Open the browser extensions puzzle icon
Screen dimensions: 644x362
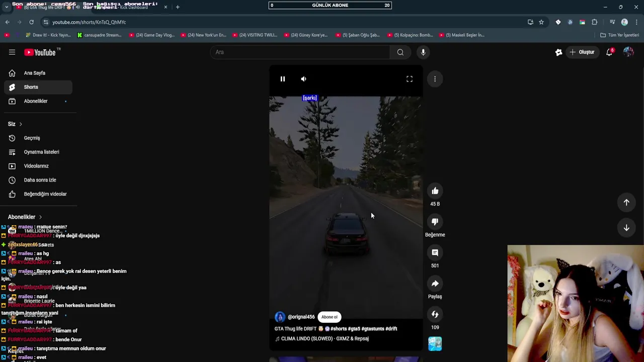[595, 22]
